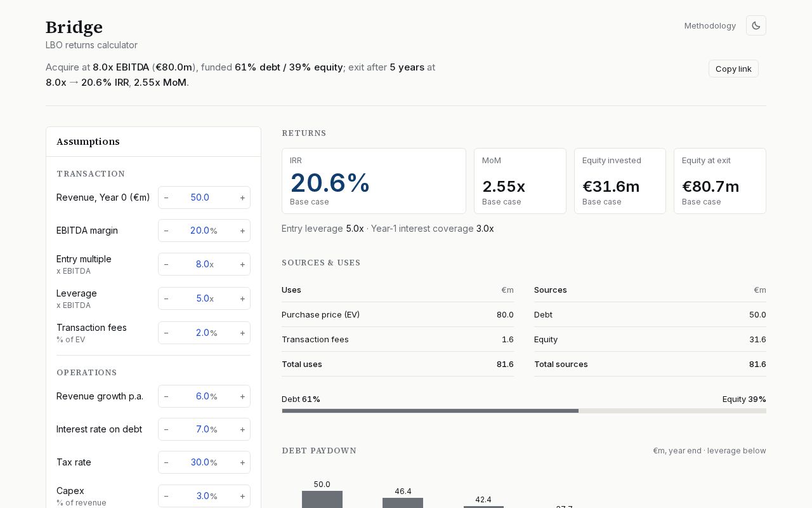Lower the Entry multiple with the minus button

[x=166, y=264]
